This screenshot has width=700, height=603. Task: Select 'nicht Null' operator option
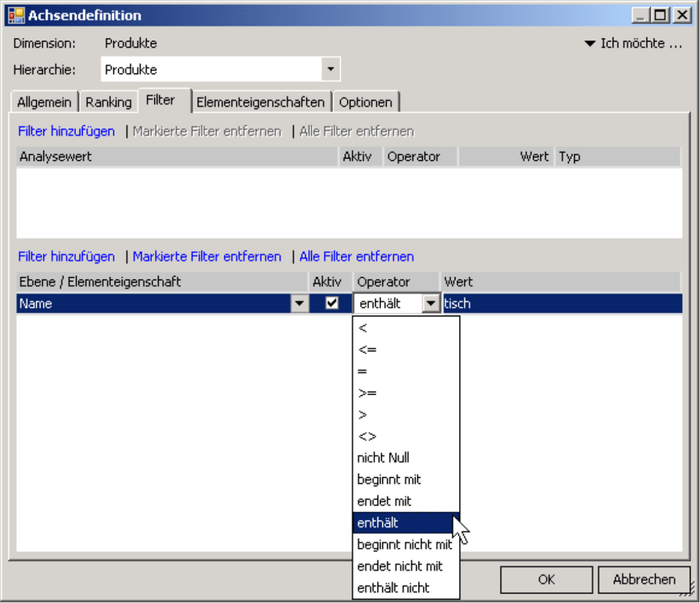pos(384,458)
